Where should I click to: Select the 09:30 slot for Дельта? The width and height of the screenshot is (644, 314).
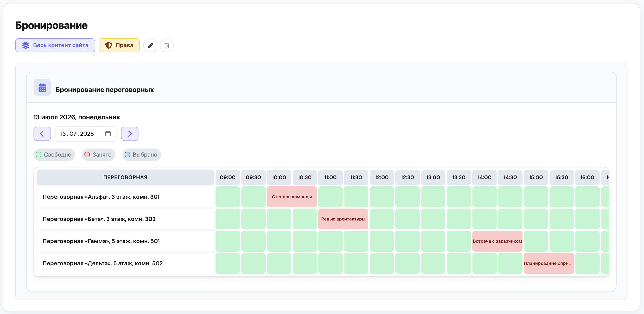point(253,263)
